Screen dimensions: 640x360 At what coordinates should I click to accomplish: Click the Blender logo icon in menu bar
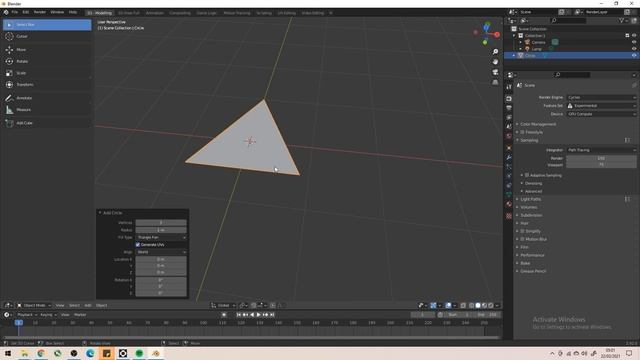[6, 12]
